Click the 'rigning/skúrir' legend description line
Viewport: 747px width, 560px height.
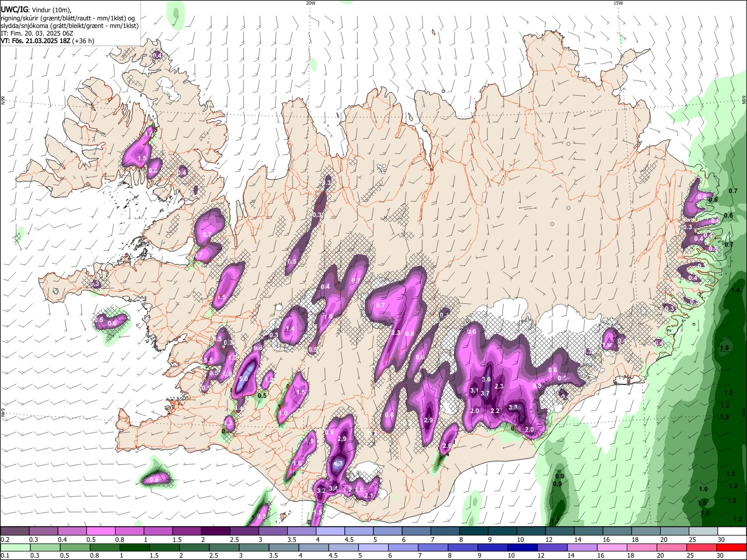pyautogui.click(x=67, y=17)
